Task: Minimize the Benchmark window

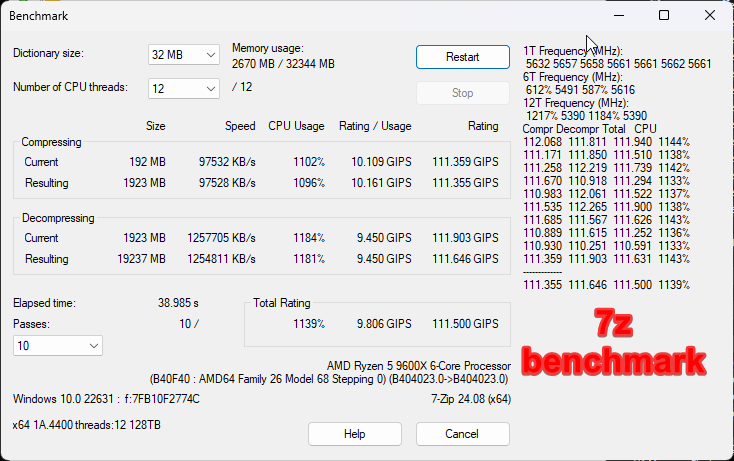Action: [x=619, y=15]
